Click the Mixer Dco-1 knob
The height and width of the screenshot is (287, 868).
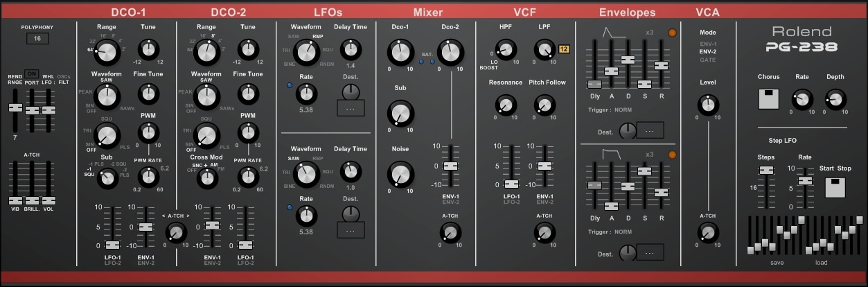(400, 51)
